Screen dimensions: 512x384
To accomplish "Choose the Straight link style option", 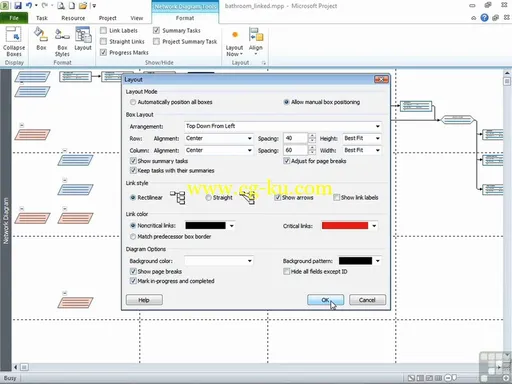I will 208,198.
